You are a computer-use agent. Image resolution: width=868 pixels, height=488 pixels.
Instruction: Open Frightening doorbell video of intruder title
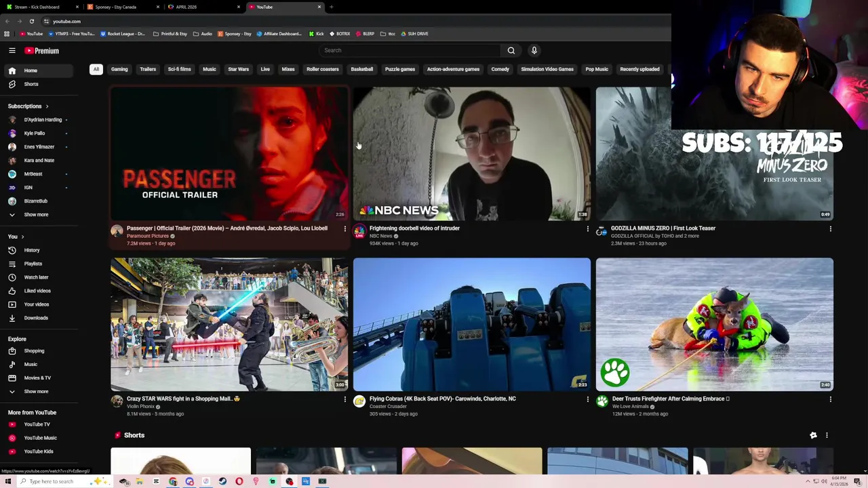414,228
